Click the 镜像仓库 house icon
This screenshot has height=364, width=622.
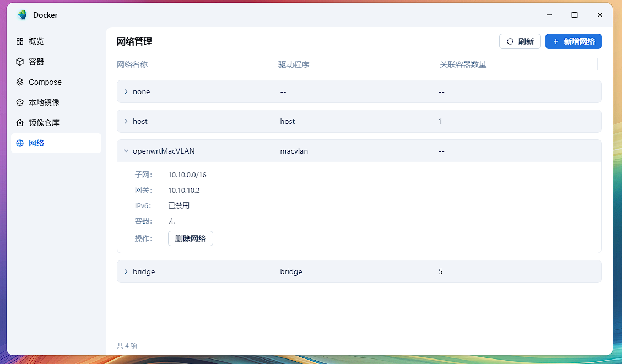20,123
